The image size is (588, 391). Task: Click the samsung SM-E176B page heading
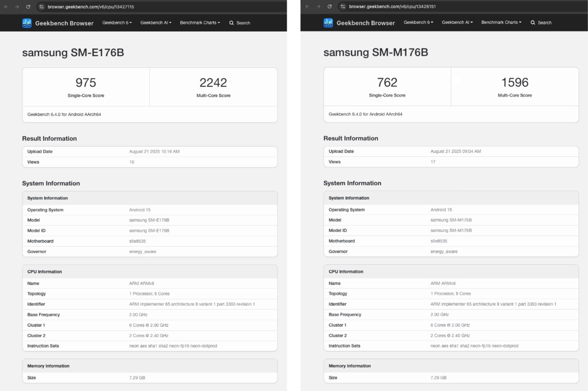click(x=73, y=53)
